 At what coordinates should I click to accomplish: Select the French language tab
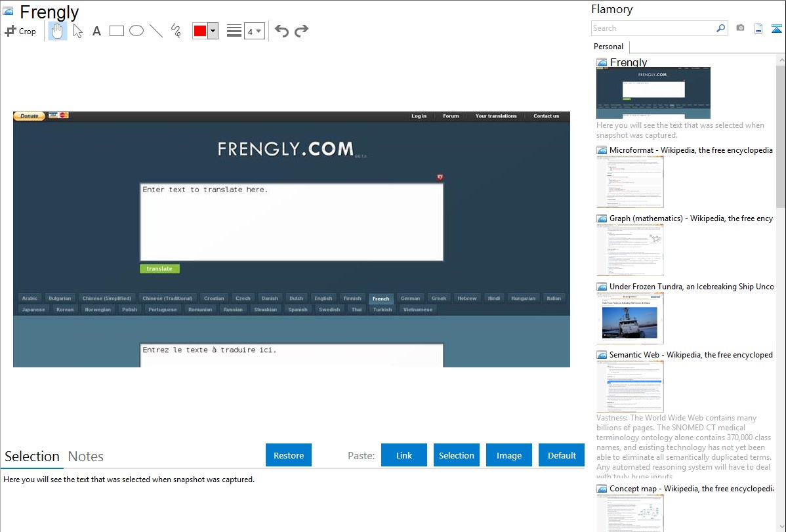click(381, 298)
